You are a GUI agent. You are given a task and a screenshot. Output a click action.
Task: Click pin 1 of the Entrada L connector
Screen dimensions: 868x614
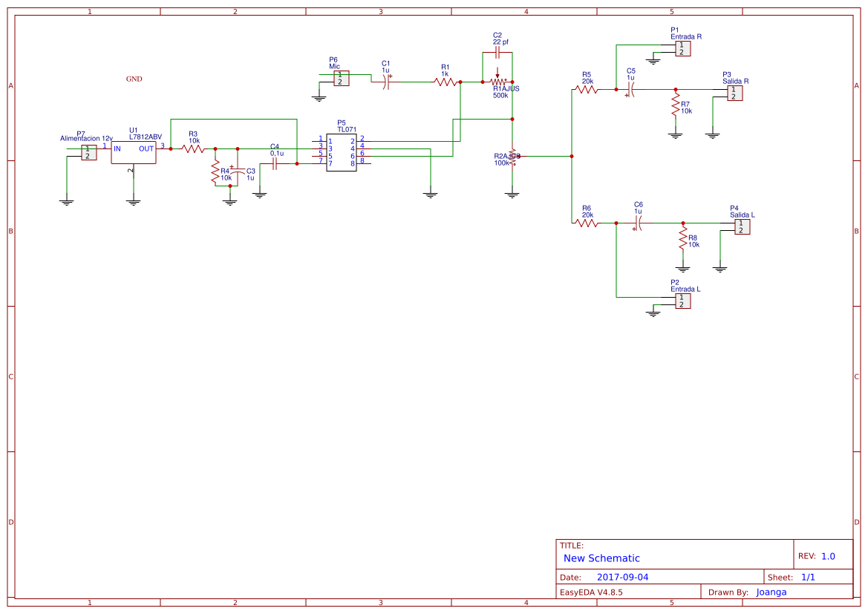click(x=681, y=295)
